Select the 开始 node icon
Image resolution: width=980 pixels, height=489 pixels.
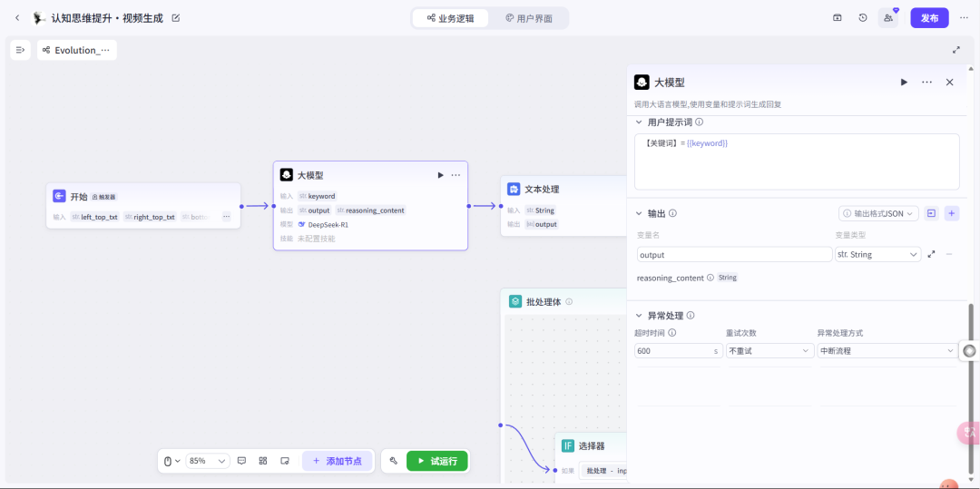click(59, 196)
